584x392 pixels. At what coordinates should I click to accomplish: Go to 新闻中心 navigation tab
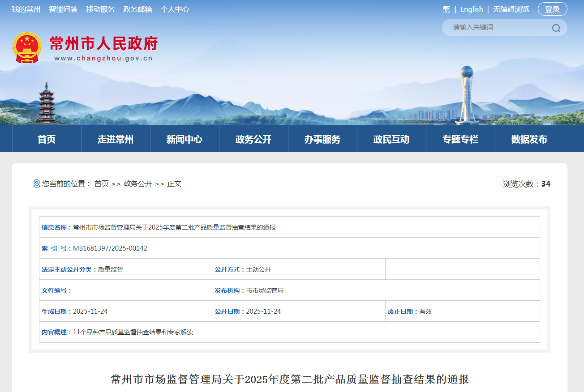click(x=185, y=139)
